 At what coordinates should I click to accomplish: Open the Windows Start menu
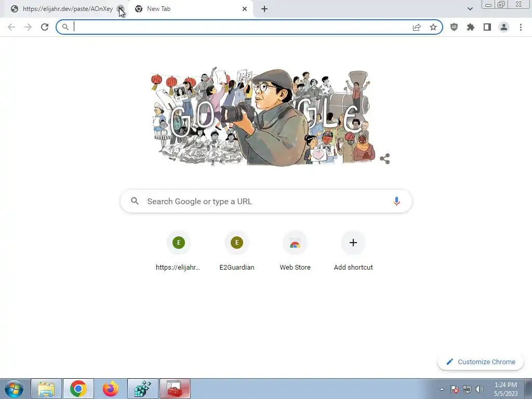[14, 389]
